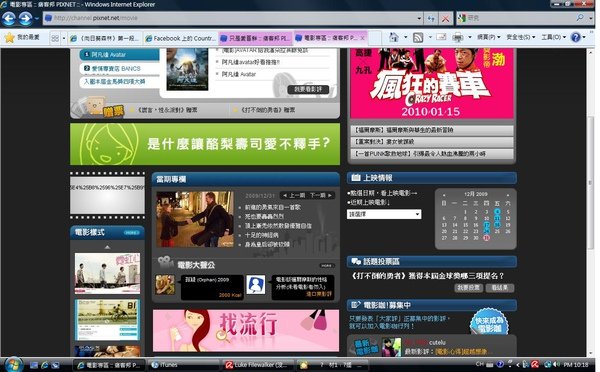
Task: Click the second template thumbnail with bicycle
Action: point(107,320)
